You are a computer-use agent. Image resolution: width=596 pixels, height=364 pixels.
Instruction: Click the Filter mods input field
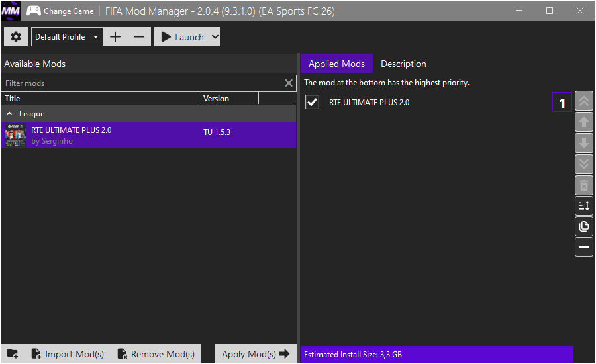[142, 83]
